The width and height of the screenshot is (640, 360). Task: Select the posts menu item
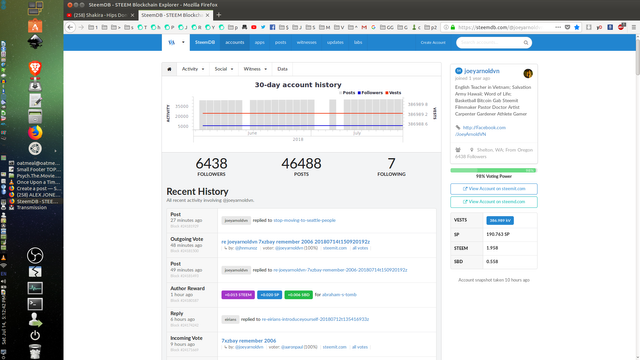(x=280, y=42)
